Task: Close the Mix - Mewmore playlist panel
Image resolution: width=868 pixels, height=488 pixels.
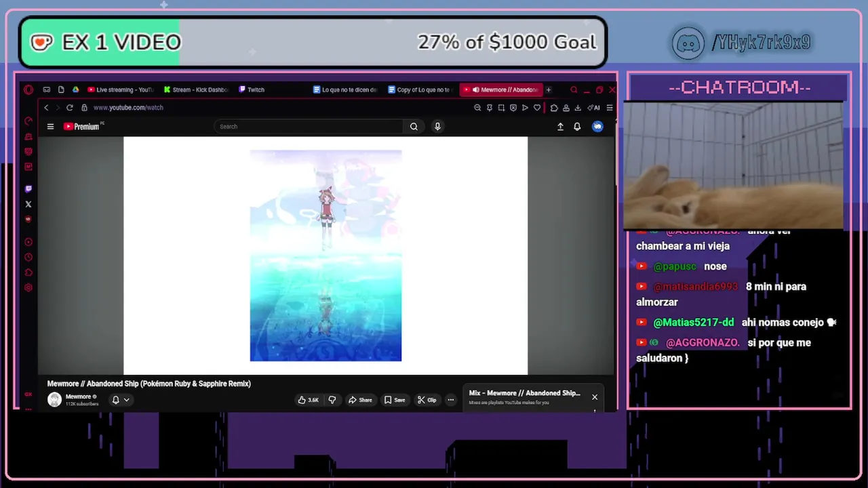Action: pos(595,397)
